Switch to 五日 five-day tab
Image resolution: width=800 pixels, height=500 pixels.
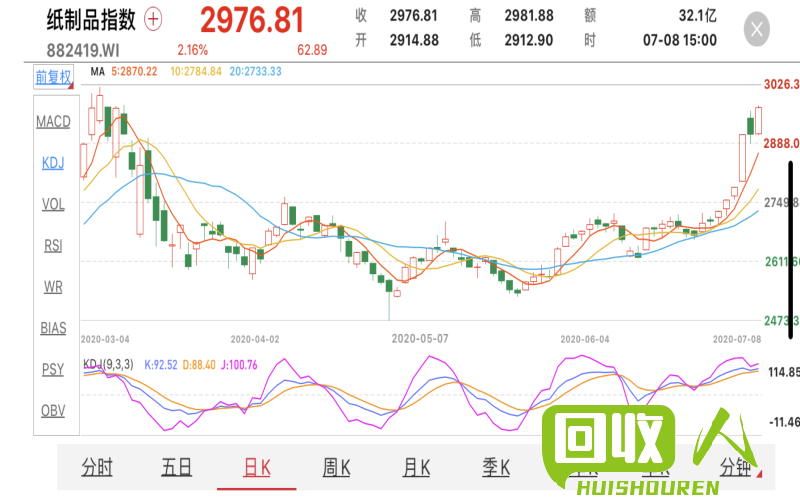[x=177, y=467]
